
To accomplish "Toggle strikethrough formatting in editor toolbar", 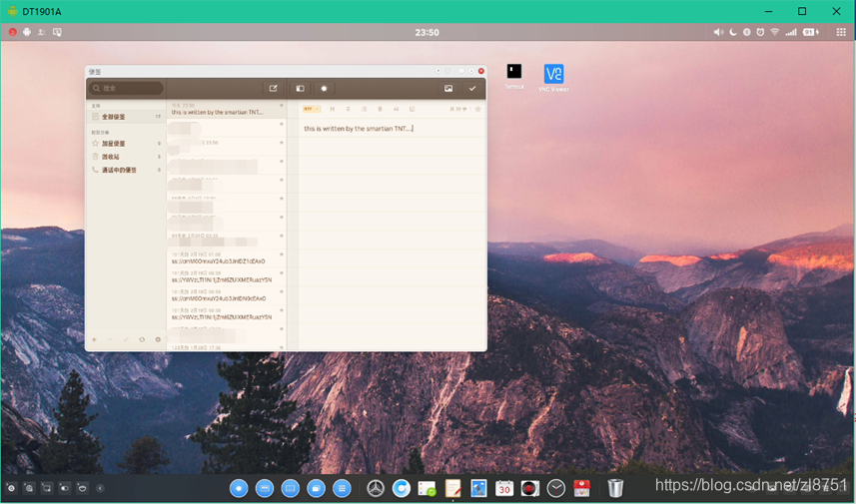I will click(348, 109).
